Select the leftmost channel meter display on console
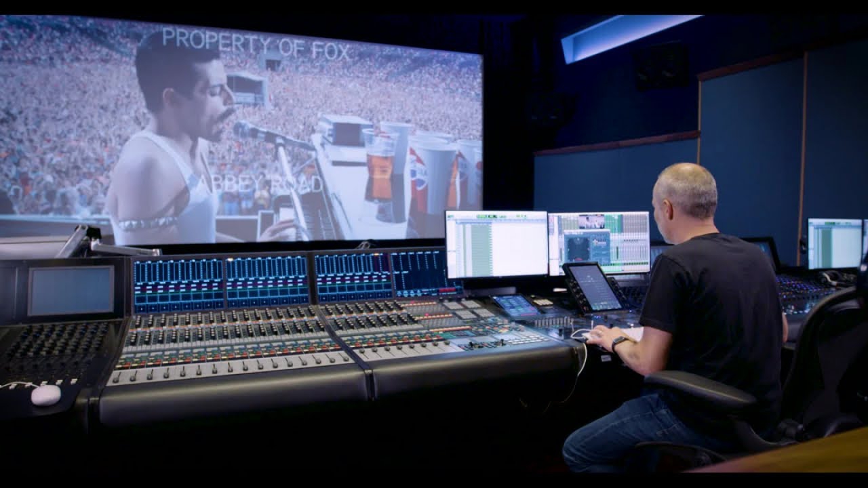The image size is (868, 488). coord(178,284)
